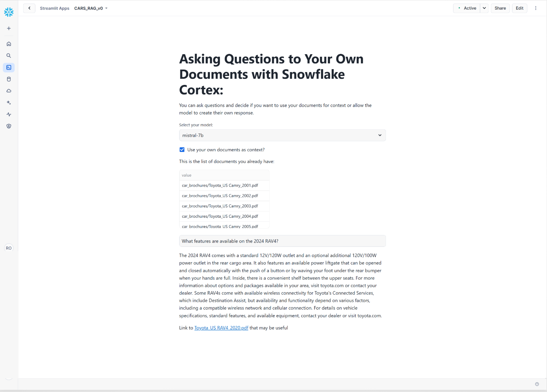
Task: Open the Admin shield icon in sidebar
Action: [9, 126]
